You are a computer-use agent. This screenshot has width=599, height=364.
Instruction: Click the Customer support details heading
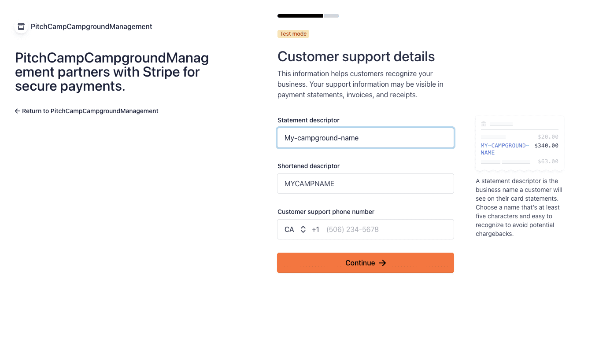click(356, 57)
